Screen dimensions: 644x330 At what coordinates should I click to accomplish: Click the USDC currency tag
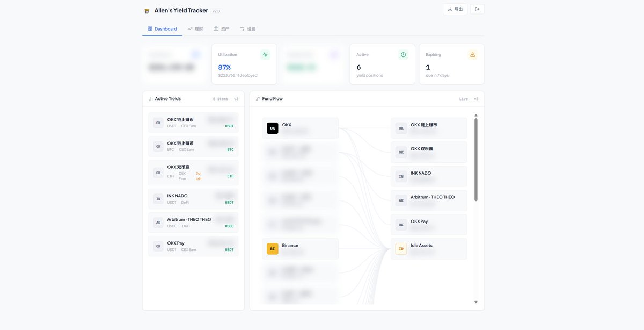click(229, 226)
